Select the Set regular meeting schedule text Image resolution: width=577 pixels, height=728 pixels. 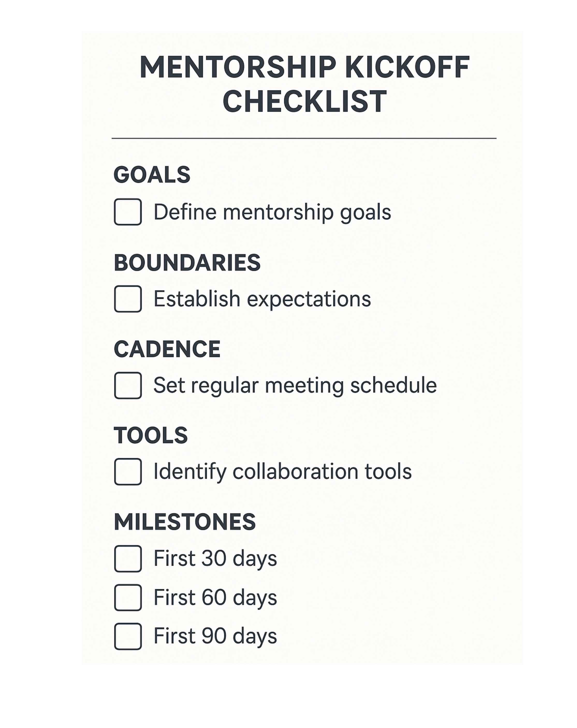[295, 385]
